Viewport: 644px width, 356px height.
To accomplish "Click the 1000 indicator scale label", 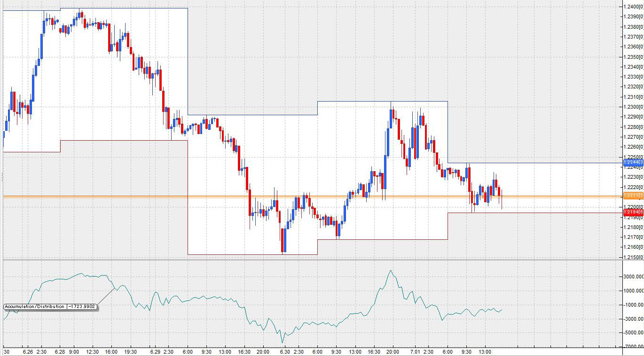I will pos(634,291).
